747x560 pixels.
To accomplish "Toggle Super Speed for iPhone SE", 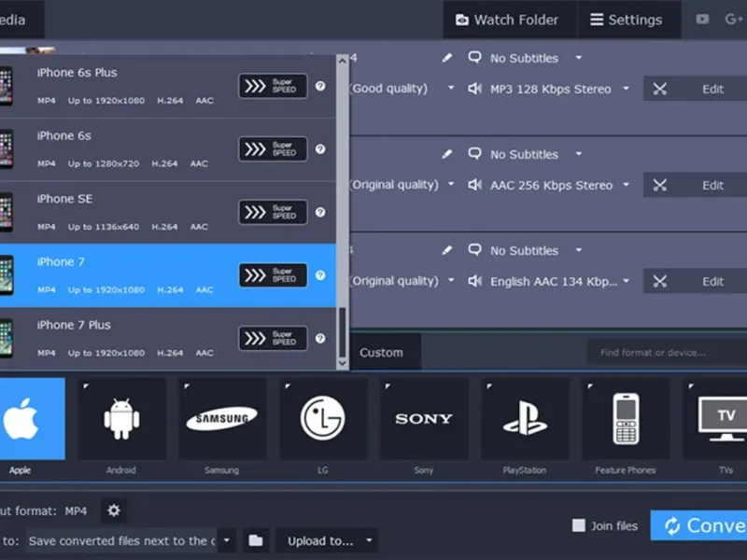I will tap(273, 212).
